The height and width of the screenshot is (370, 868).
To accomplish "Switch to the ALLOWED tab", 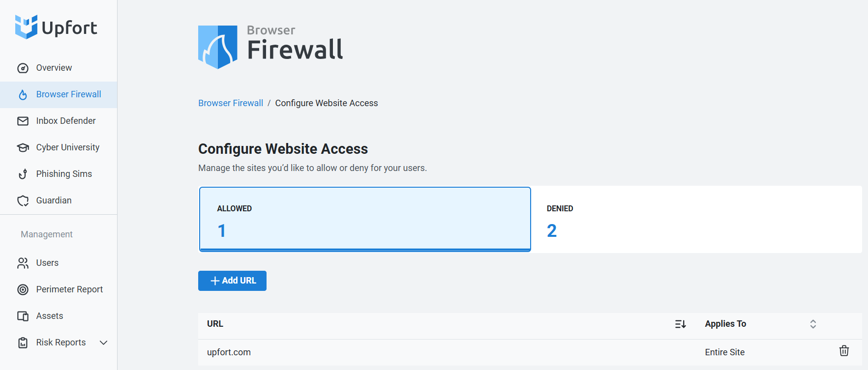I will coord(365,219).
